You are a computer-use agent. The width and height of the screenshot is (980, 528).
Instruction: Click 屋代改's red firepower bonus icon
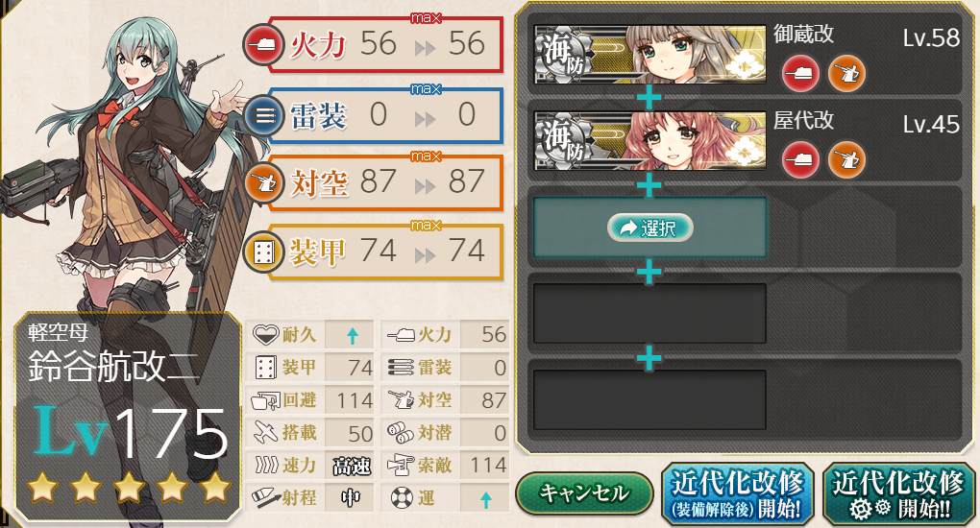coord(800,160)
